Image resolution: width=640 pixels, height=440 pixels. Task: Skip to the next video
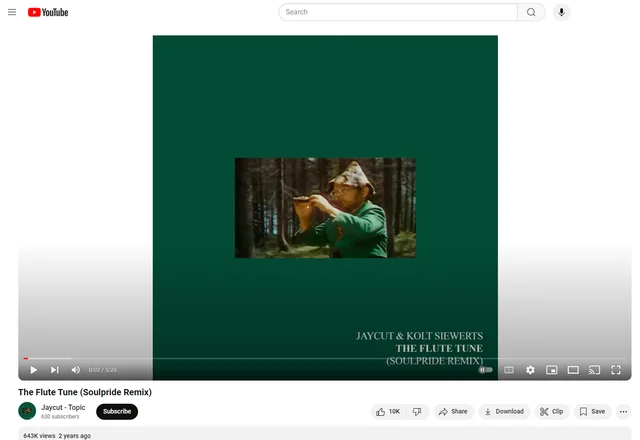coord(54,370)
